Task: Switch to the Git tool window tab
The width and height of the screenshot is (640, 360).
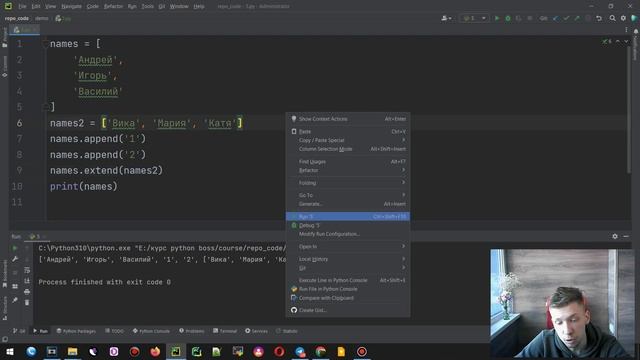Action: [x=19, y=331]
